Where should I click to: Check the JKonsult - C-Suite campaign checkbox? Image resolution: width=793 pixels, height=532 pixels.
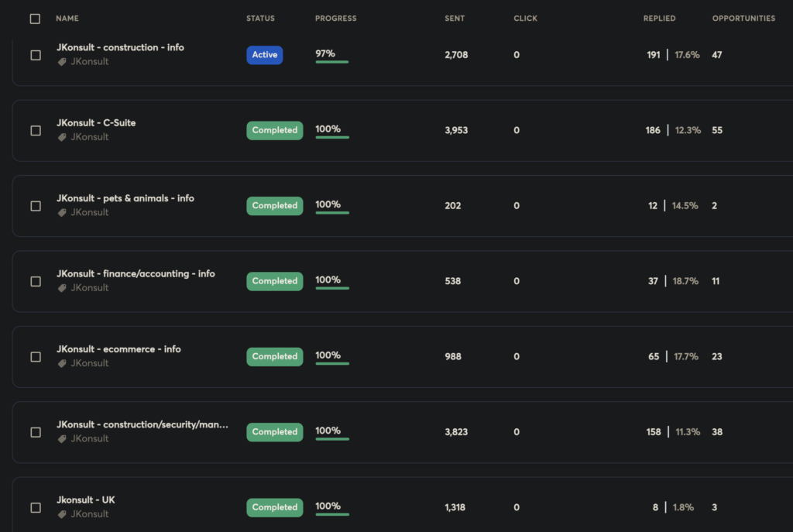(36, 131)
